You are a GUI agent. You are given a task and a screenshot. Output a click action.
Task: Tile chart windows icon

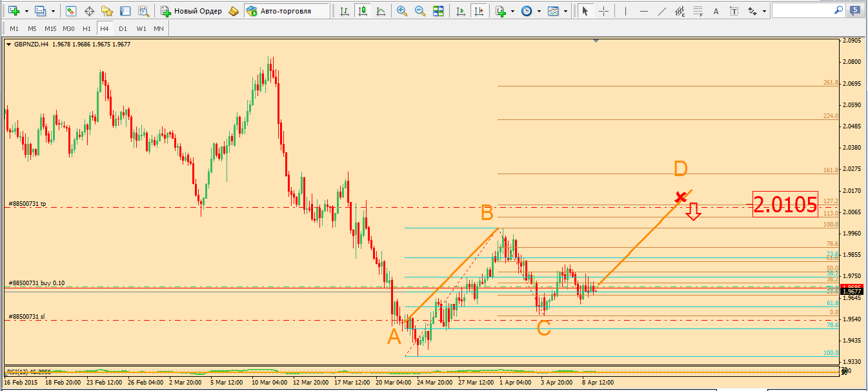click(438, 11)
